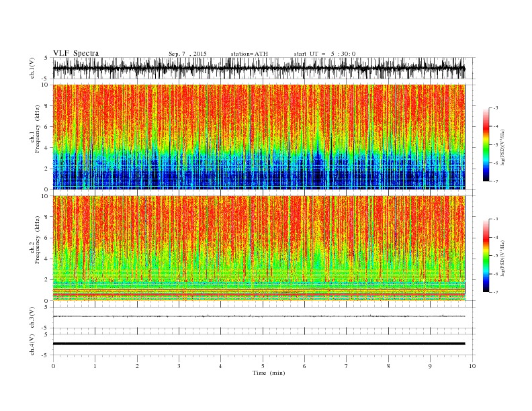
Task: Click the "ch.3(V)" axis label
Action: [x=32, y=318]
